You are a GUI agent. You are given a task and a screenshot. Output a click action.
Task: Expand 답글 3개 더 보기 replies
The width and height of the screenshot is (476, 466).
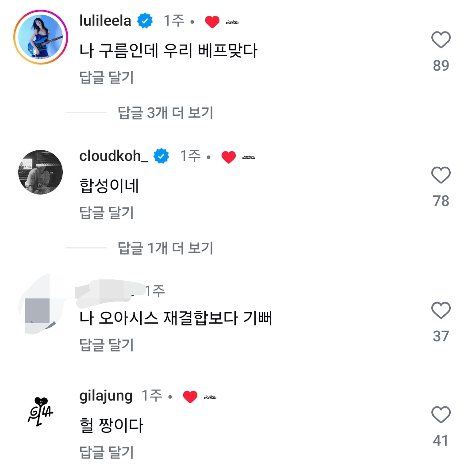(165, 113)
